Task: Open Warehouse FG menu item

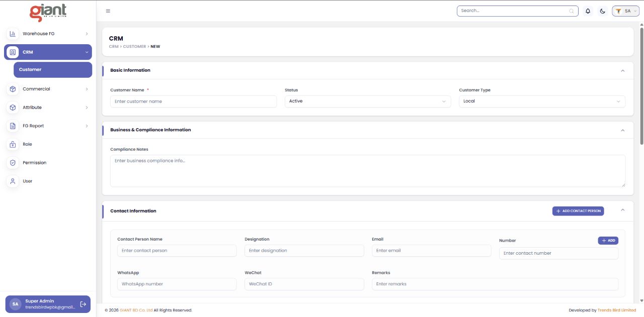Action: pyautogui.click(x=48, y=34)
